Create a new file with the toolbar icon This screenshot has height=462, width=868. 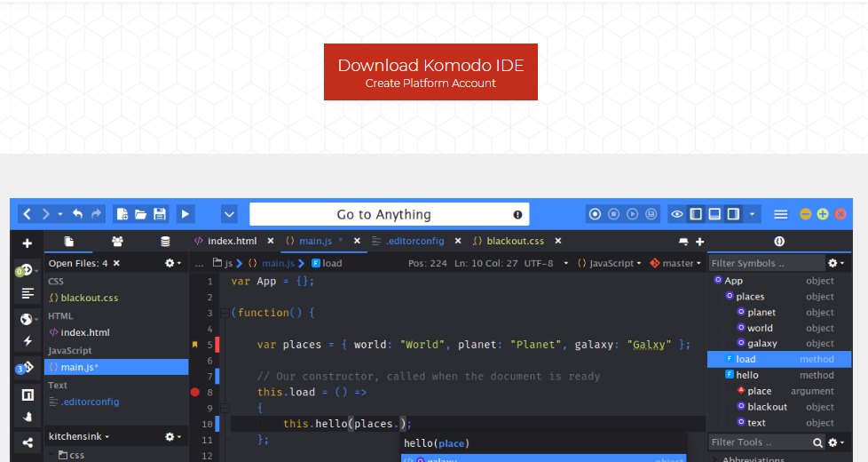pyautogui.click(x=122, y=214)
